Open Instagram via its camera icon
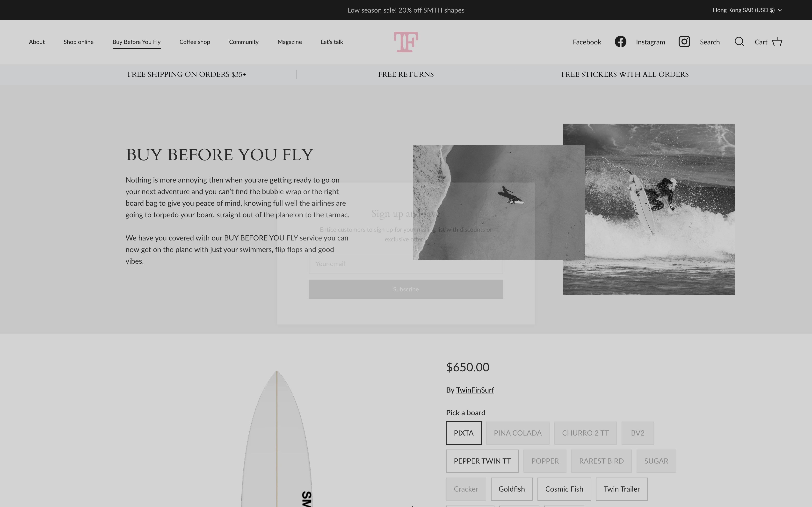The width and height of the screenshot is (812, 507). [x=684, y=42]
